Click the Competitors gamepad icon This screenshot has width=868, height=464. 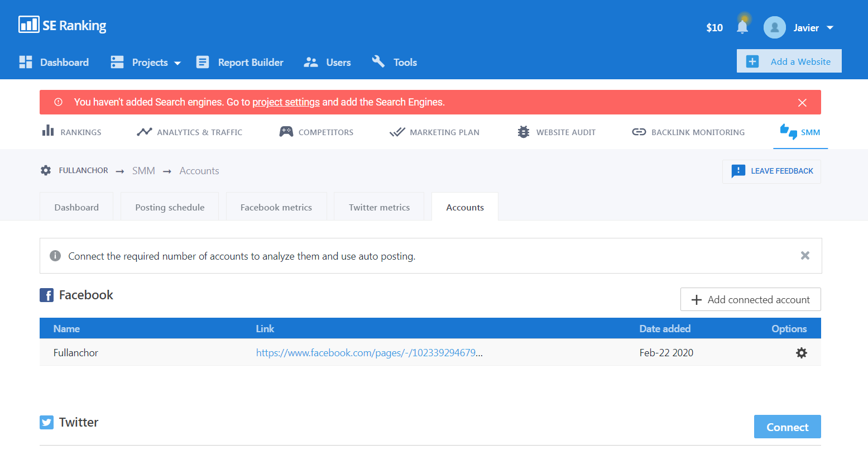[286, 132]
